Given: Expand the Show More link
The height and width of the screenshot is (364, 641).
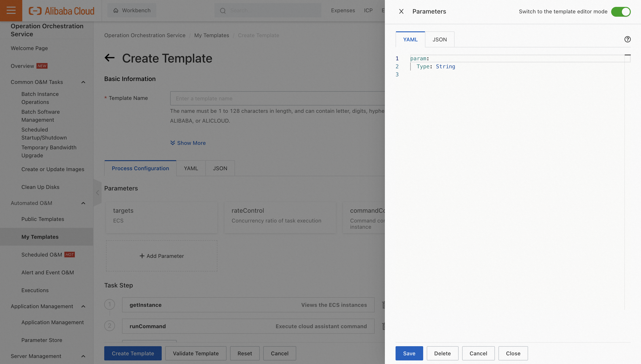Looking at the screenshot, I should 188,143.
